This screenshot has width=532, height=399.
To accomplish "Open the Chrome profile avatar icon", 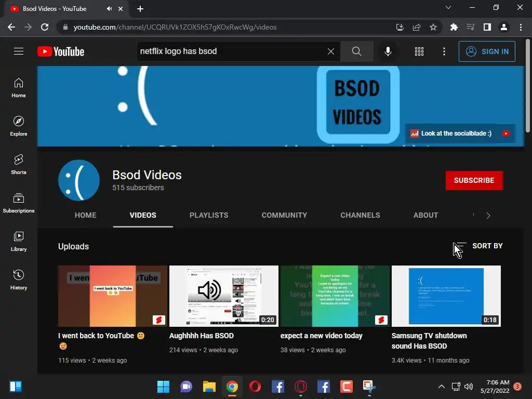I will coord(504,27).
